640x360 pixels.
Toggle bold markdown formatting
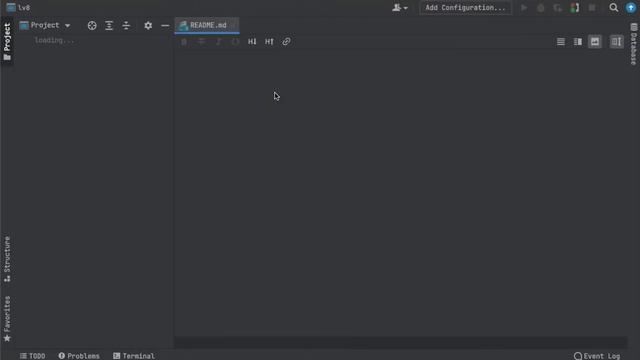click(184, 42)
